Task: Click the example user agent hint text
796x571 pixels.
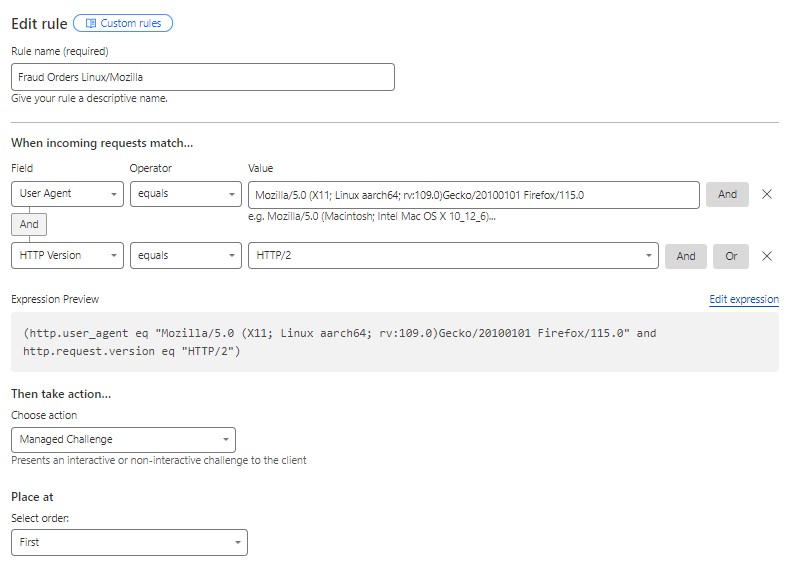Action: [372, 216]
